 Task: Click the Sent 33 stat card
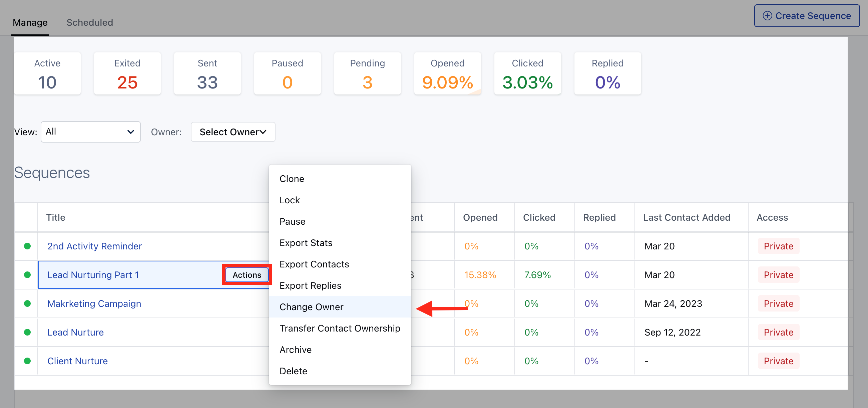[x=207, y=73]
